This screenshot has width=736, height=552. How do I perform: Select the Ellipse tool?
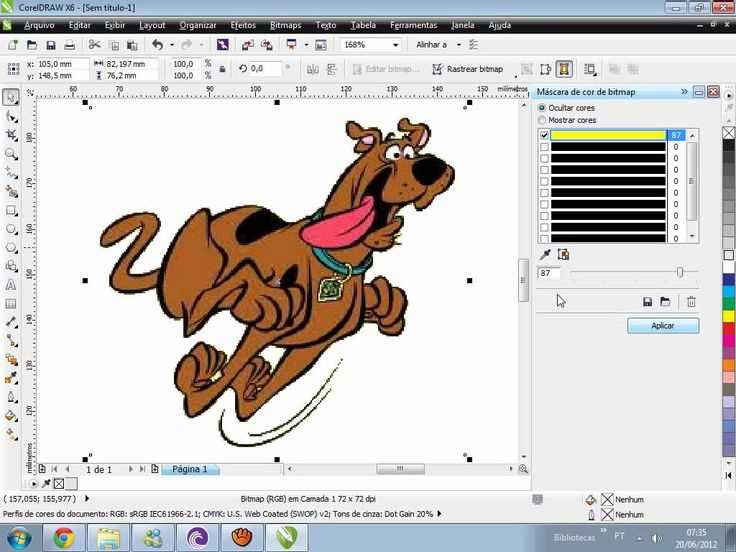tap(11, 230)
